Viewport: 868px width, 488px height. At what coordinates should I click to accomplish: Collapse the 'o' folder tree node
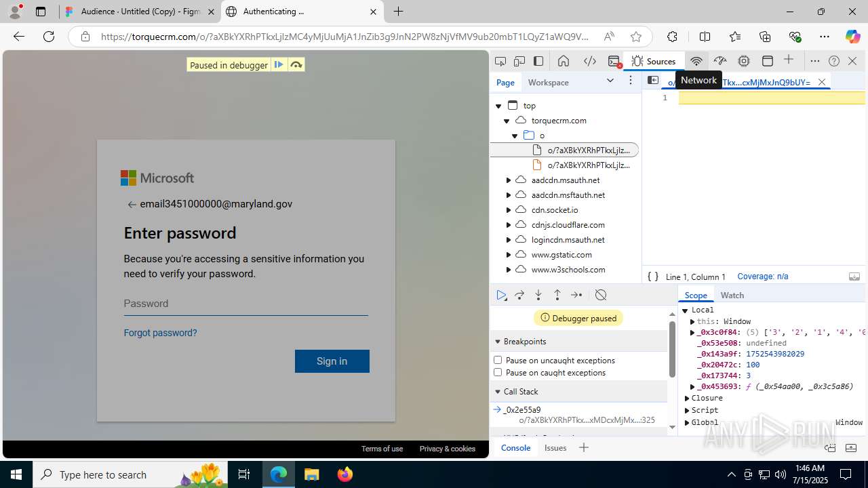tap(515, 136)
